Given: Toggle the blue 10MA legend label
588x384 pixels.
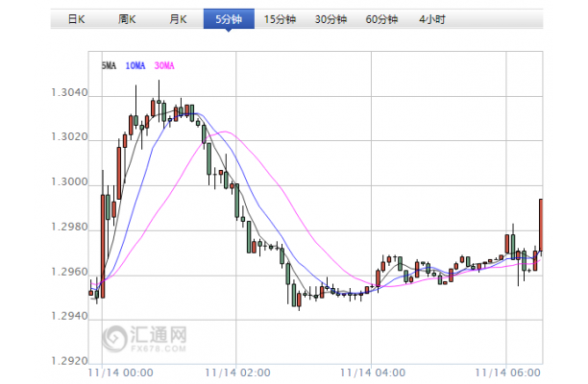Looking at the screenshot, I should (x=135, y=65).
